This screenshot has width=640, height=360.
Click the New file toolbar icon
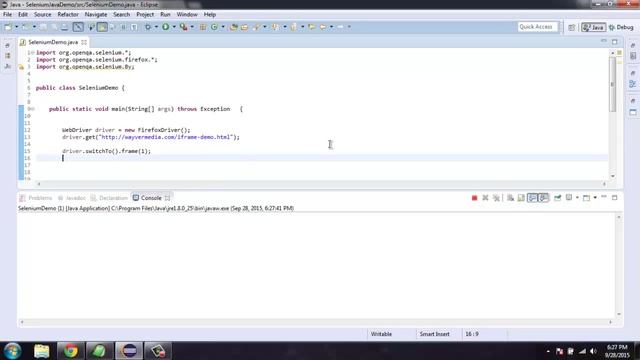pos(8,27)
